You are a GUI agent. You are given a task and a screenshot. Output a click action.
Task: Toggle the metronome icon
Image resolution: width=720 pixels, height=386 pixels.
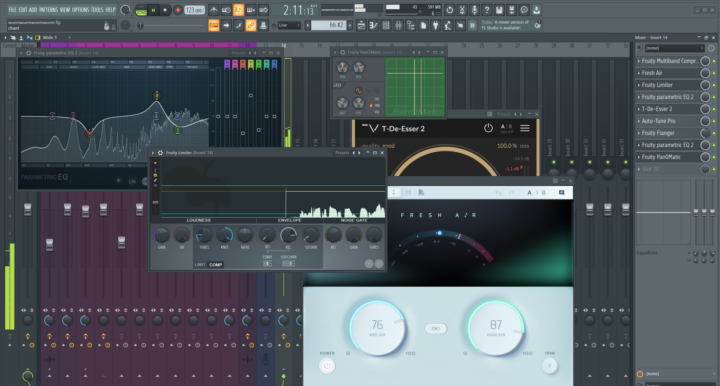(214, 10)
